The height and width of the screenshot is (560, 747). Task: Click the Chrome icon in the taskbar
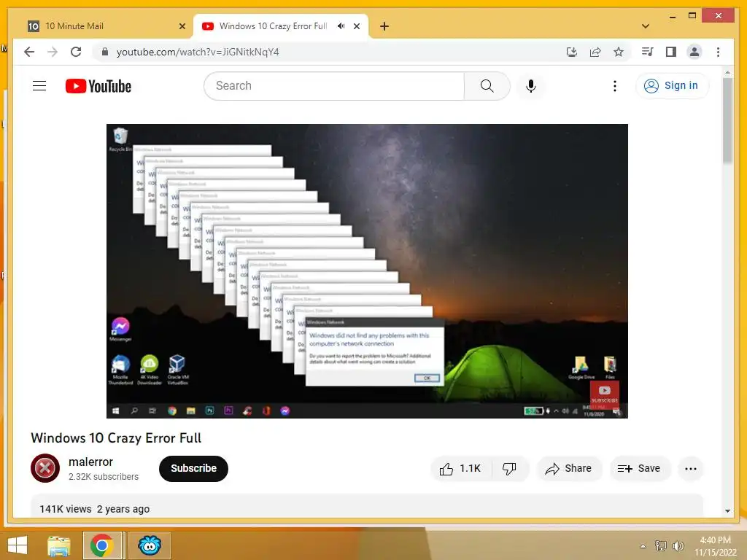[x=101, y=545]
